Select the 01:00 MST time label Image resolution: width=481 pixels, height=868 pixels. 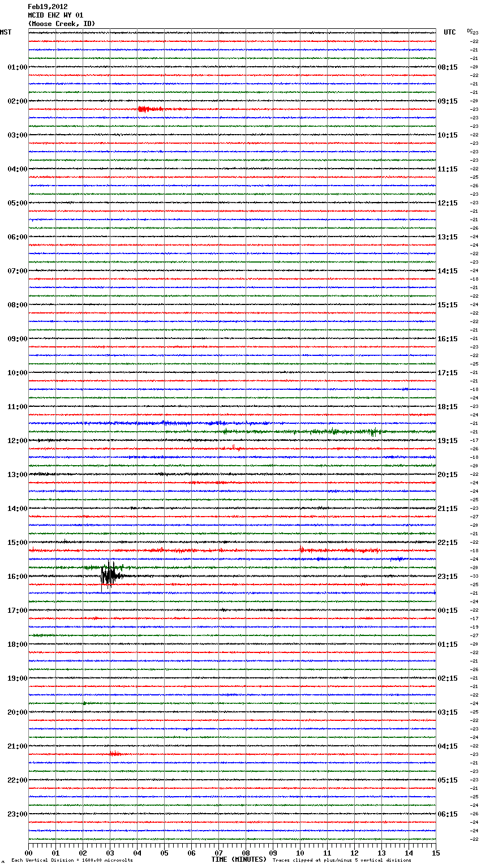18,67
